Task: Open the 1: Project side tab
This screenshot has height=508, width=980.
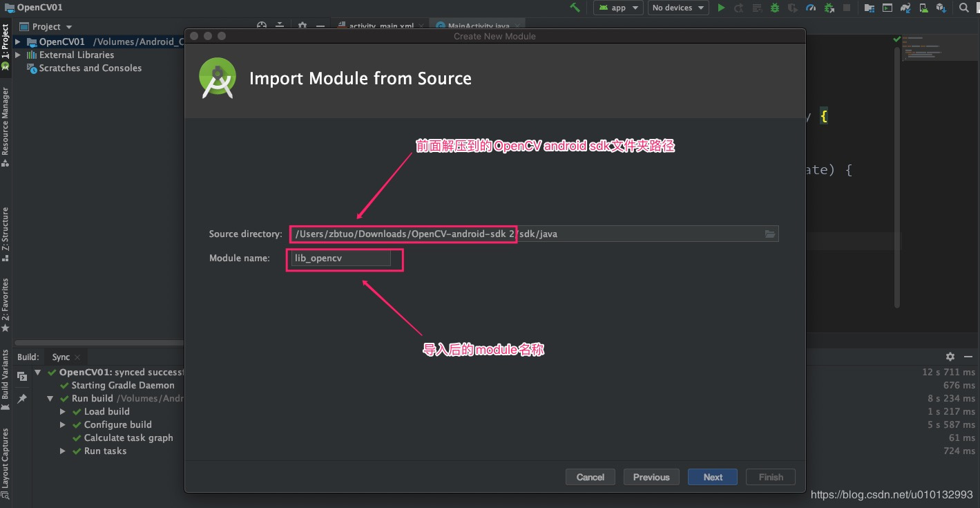Action: tap(6, 47)
